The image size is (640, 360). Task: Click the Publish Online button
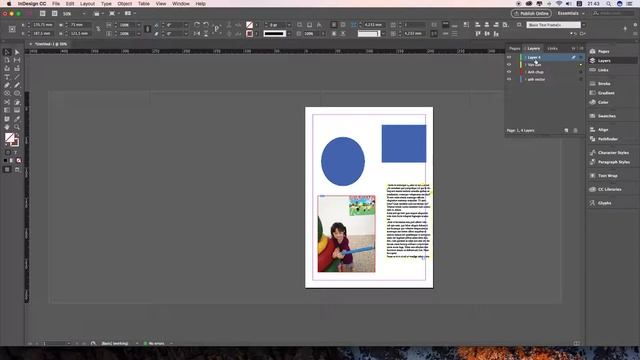coord(531,13)
